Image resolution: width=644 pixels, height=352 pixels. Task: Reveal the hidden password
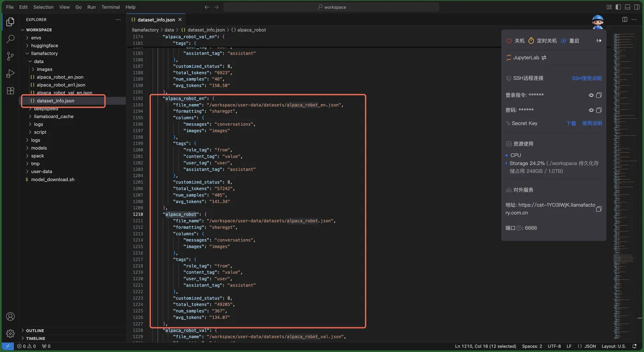tap(591, 110)
